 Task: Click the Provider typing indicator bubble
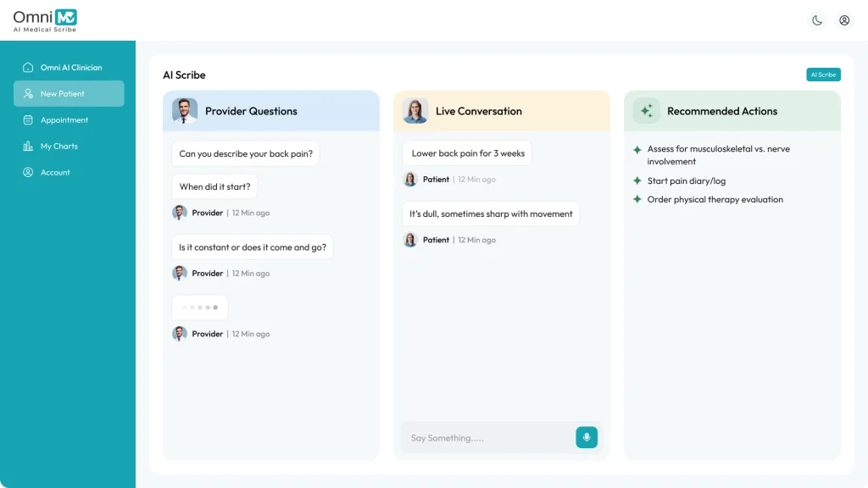coord(200,307)
